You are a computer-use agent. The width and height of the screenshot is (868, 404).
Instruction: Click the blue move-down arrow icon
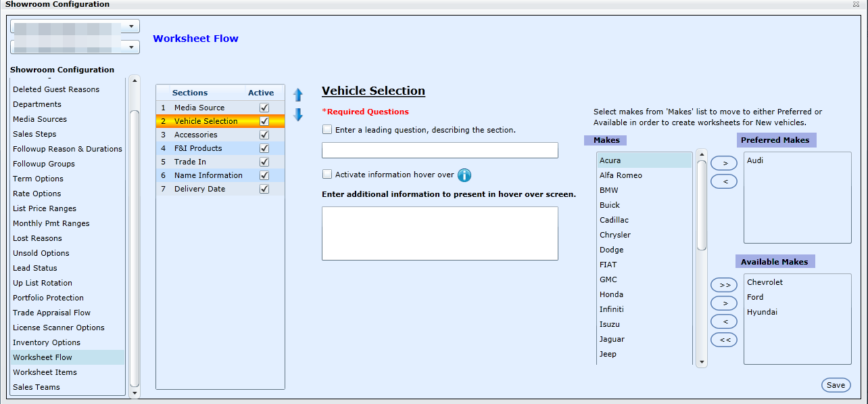tap(298, 115)
